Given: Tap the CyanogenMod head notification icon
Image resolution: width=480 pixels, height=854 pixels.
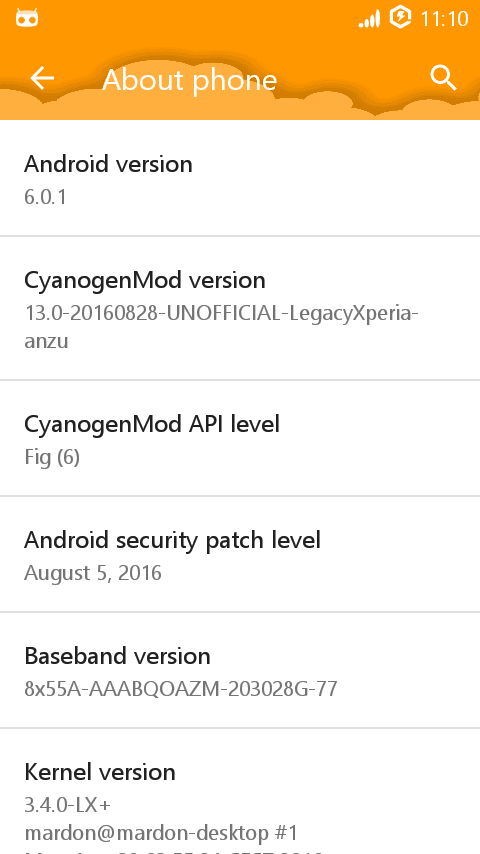Looking at the screenshot, I should [27, 19].
